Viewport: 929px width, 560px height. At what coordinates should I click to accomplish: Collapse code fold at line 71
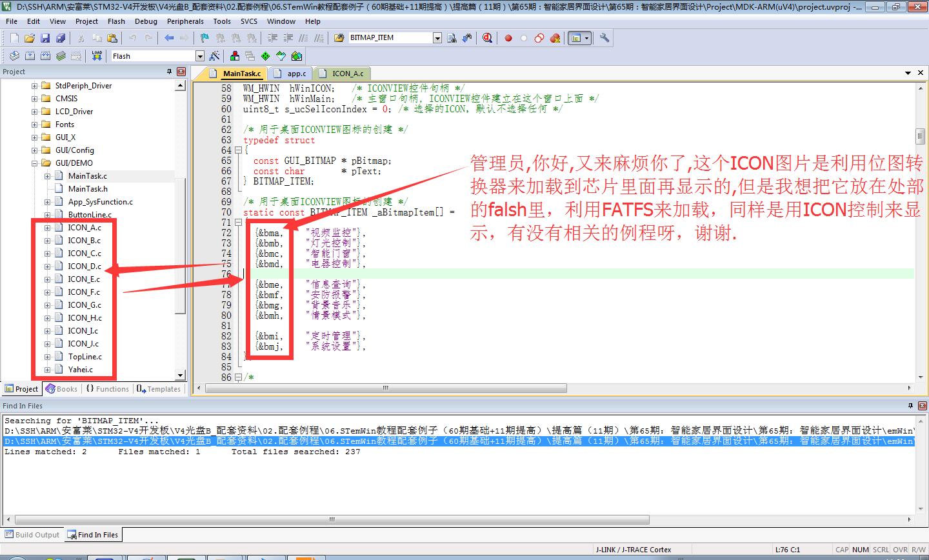pyautogui.click(x=237, y=223)
